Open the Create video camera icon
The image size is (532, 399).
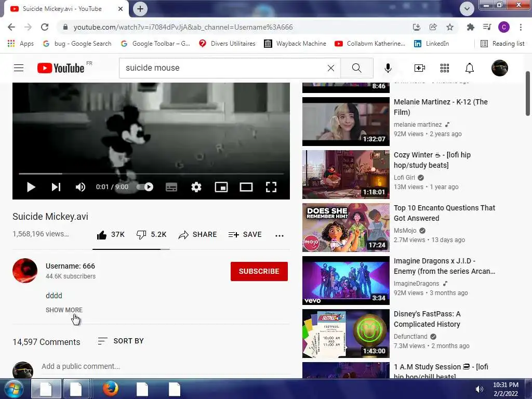pos(419,68)
